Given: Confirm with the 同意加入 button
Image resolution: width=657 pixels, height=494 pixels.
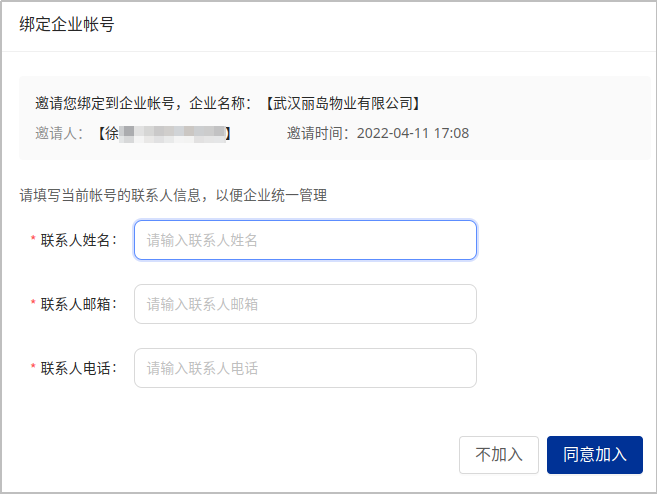Looking at the screenshot, I should (x=594, y=454).
